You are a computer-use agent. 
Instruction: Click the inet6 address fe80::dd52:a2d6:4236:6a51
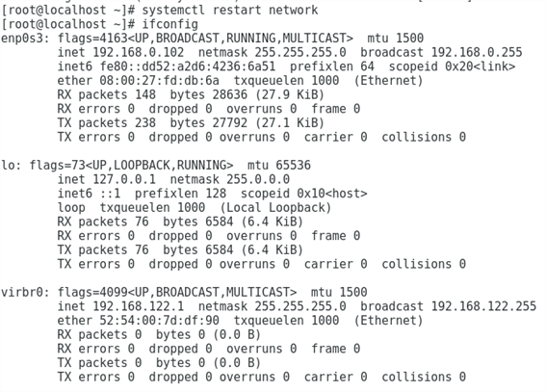[x=188, y=66]
